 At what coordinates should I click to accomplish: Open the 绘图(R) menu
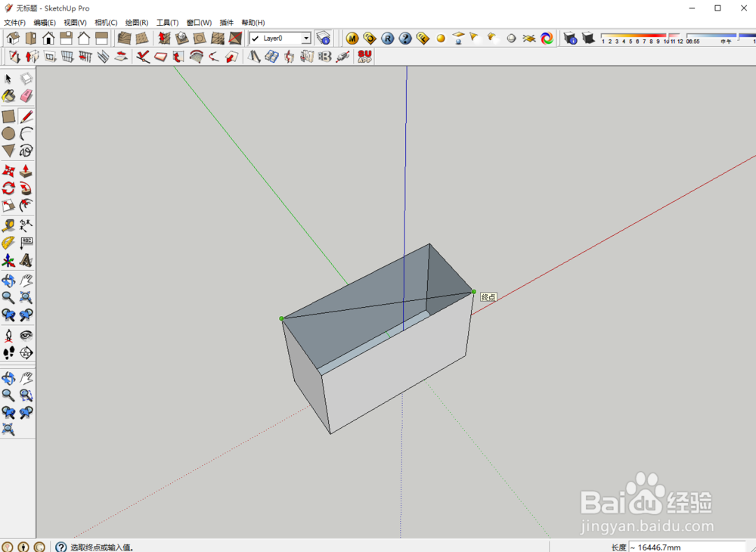point(137,23)
